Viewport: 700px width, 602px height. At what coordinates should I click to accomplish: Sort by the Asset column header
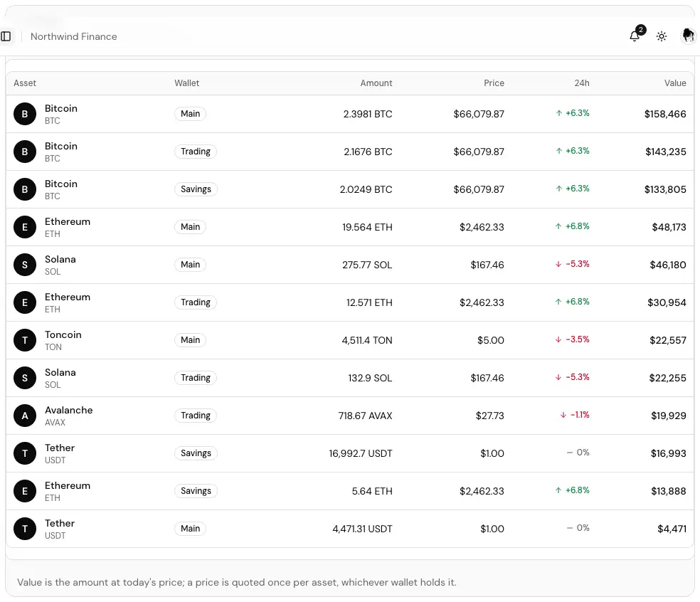pyautogui.click(x=25, y=83)
